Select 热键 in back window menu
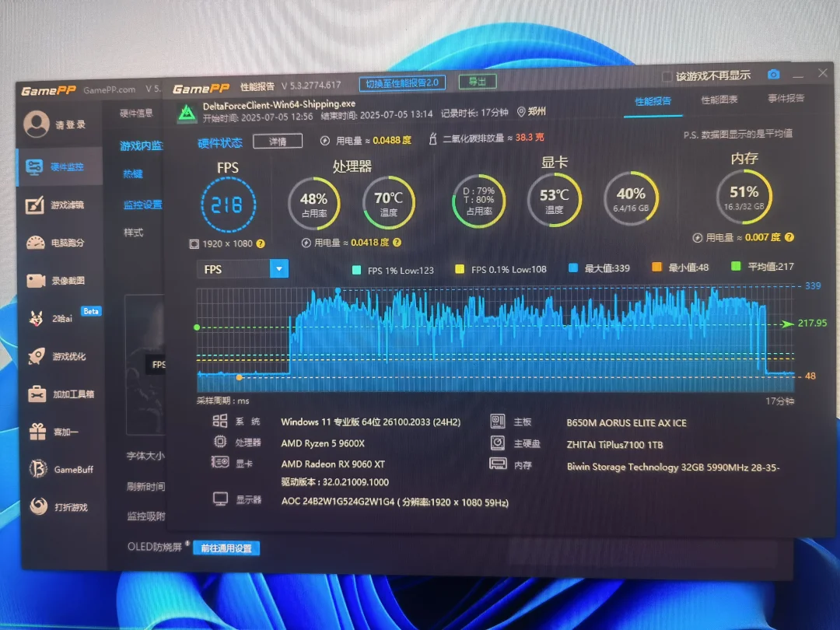This screenshot has width=840, height=630. click(133, 173)
